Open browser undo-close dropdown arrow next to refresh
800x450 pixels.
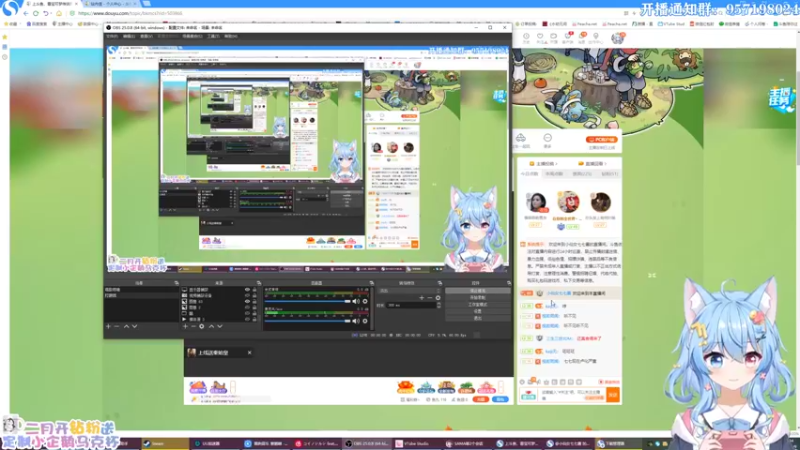[51, 13]
